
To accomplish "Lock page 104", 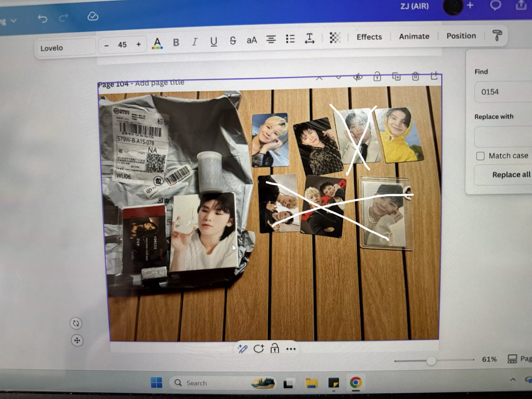I will (x=377, y=77).
